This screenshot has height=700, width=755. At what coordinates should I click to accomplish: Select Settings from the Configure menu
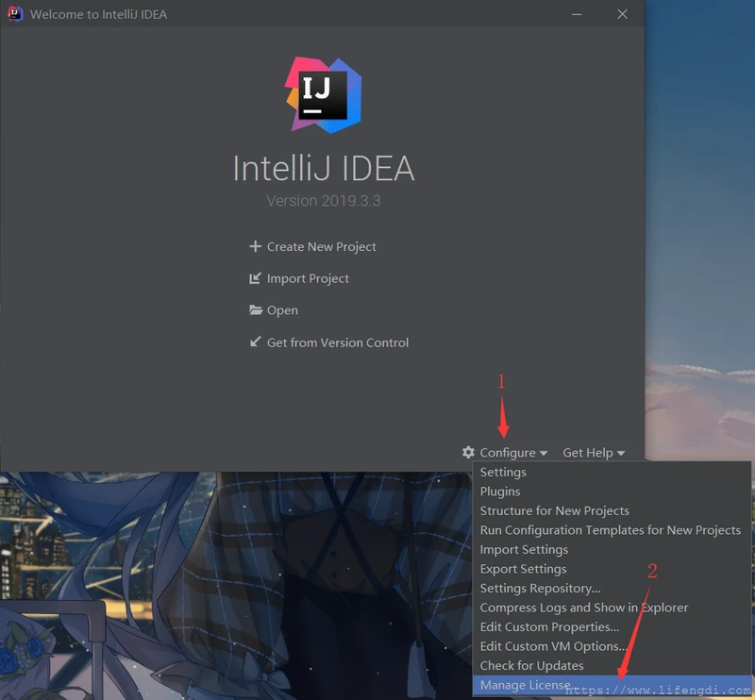click(x=503, y=472)
